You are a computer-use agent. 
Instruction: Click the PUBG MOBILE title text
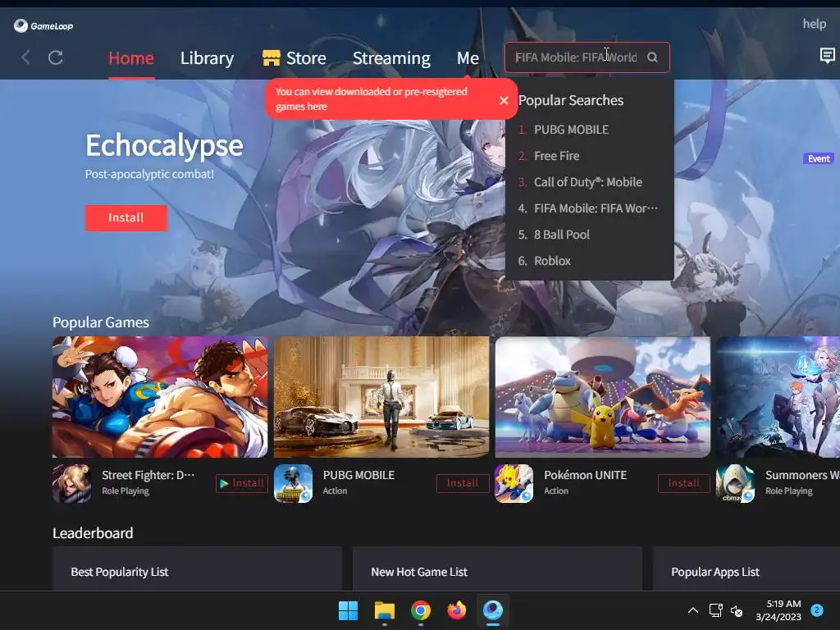[358, 475]
